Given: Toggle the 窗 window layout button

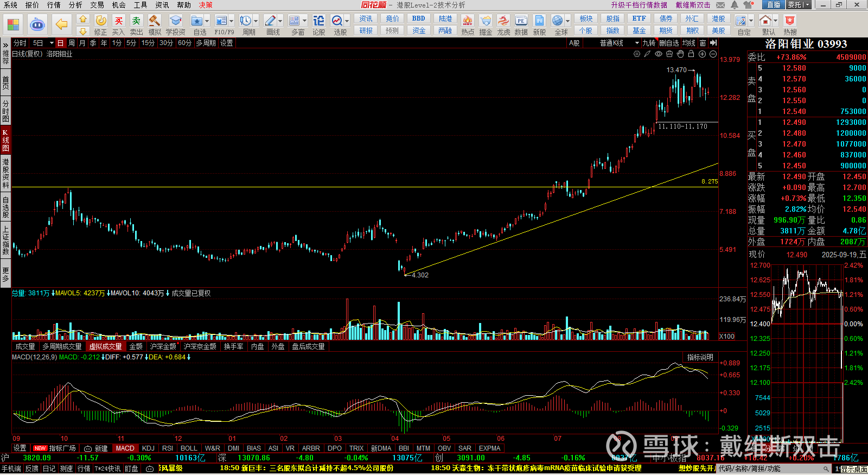Looking at the screenshot, I should [703, 43].
